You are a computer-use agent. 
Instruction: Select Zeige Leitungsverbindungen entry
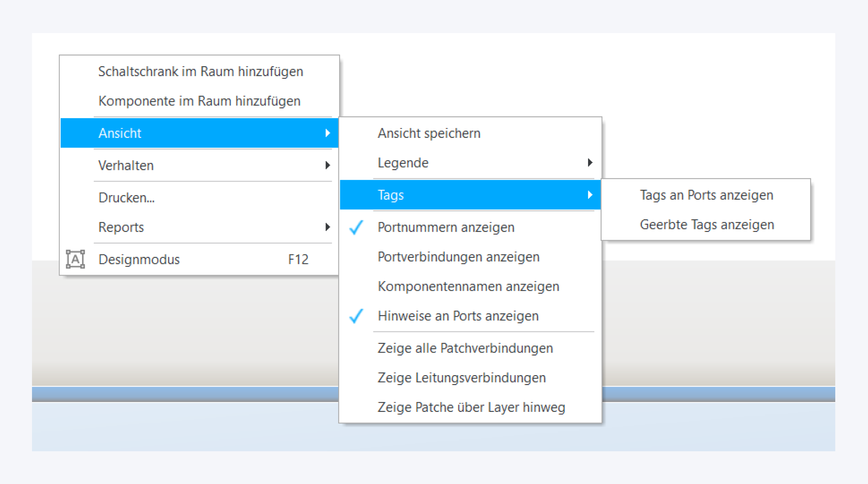[x=462, y=378]
